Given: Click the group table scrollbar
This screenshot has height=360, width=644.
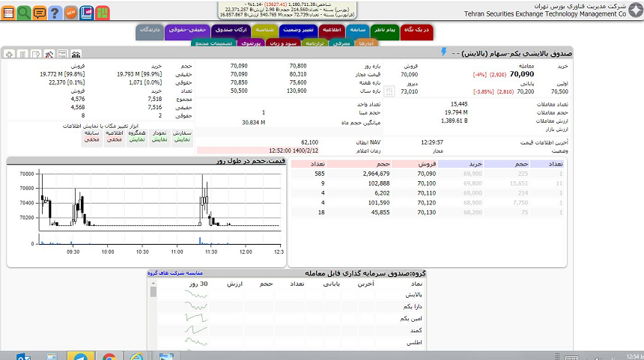Looking at the screenshot, I should [x=154, y=314].
